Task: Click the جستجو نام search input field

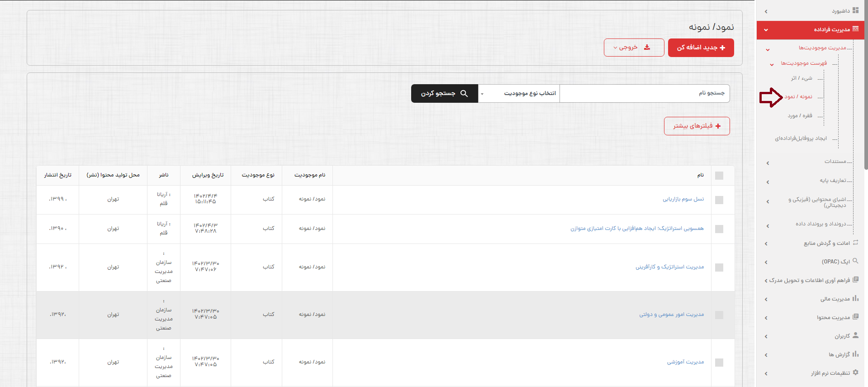Action: (644, 93)
